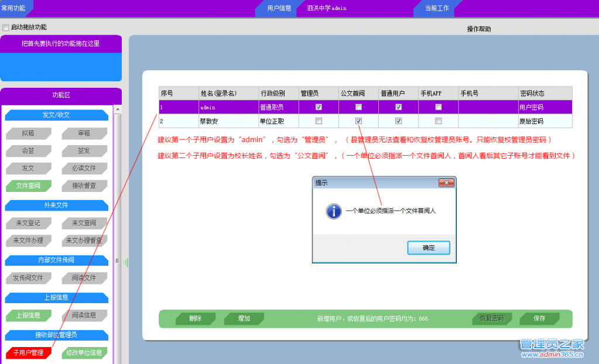The height and width of the screenshot is (364, 599).
Task: Toggle 管理员 checkbox for 蔡敦安 row
Action: click(x=319, y=121)
